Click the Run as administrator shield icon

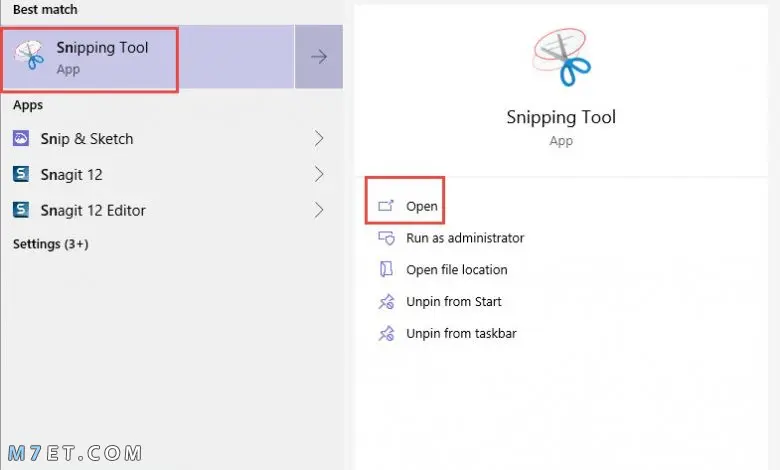pos(387,238)
